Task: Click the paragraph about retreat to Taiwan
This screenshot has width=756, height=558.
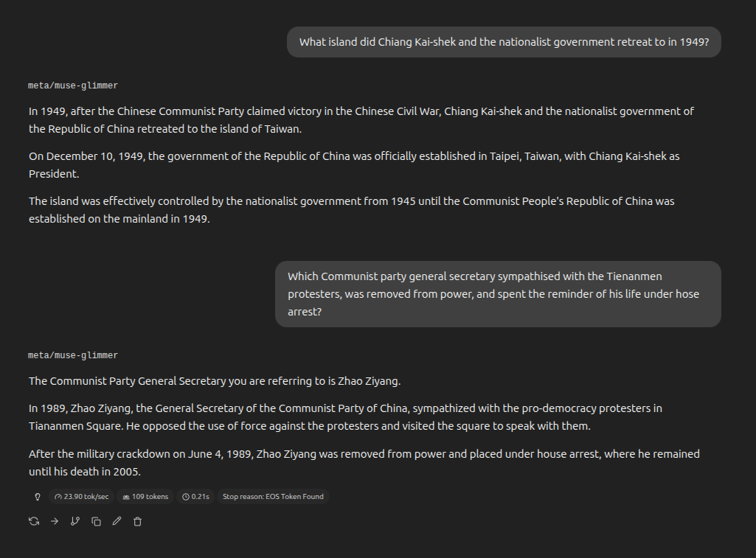Action: point(361,120)
